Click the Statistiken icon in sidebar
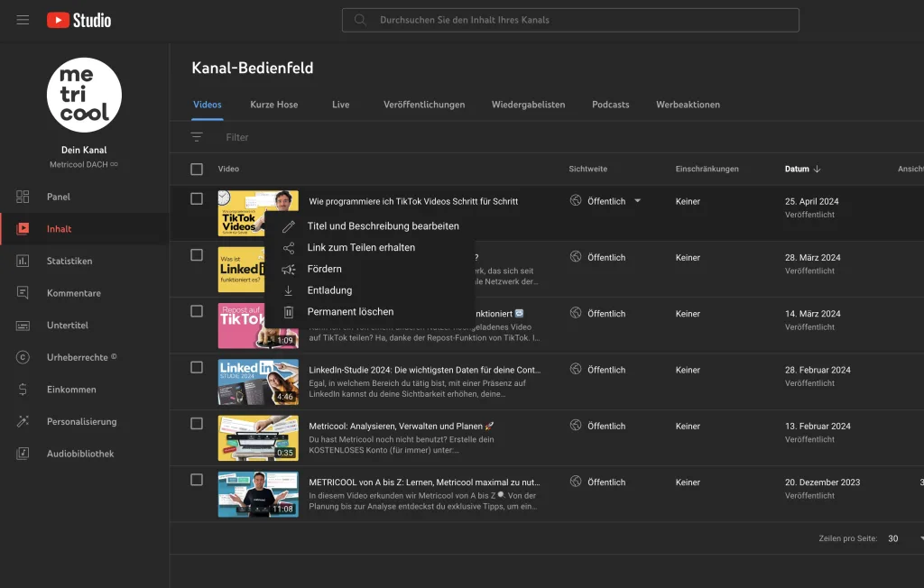The width and height of the screenshot is (924, 588). tap(23, 262)
